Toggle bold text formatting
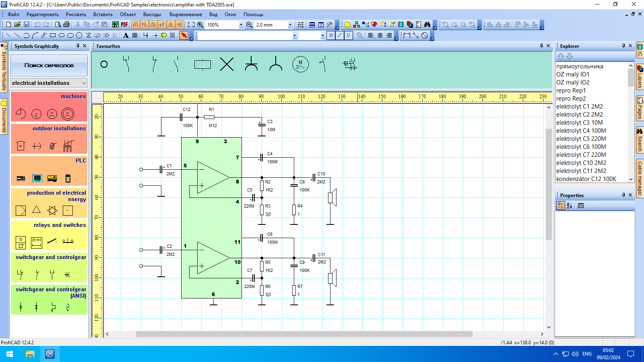This screenshot has height=362, width=644. pos(331,35)
